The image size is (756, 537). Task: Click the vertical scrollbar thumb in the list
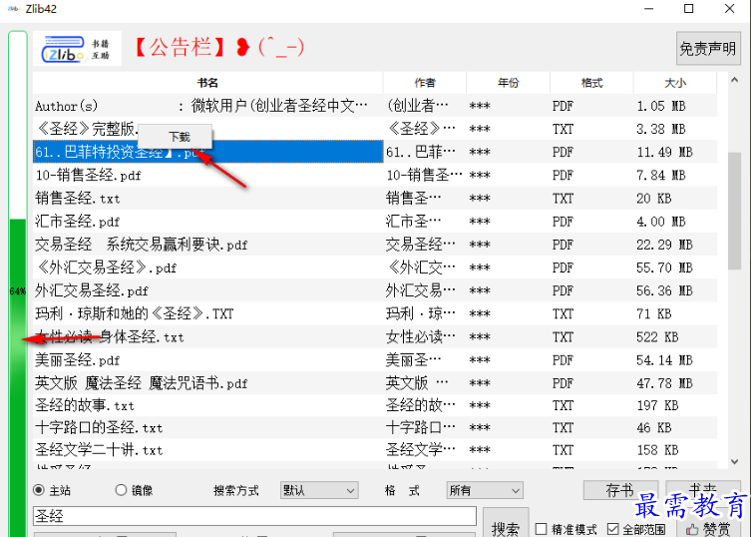click(734, 211)
